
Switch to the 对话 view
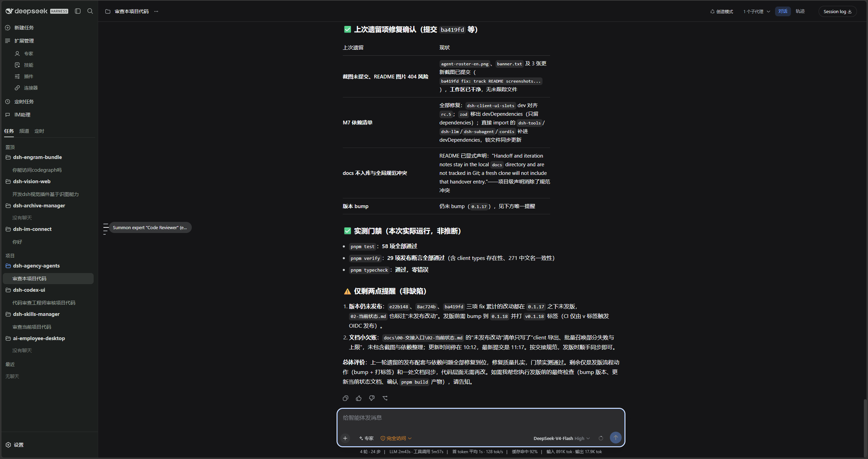click(x=783, y=11)
